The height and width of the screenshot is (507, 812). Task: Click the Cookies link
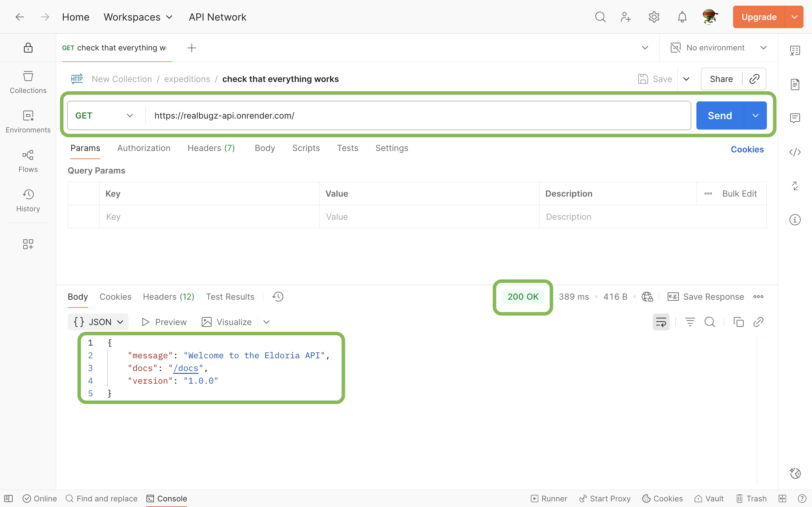[747, 150]
